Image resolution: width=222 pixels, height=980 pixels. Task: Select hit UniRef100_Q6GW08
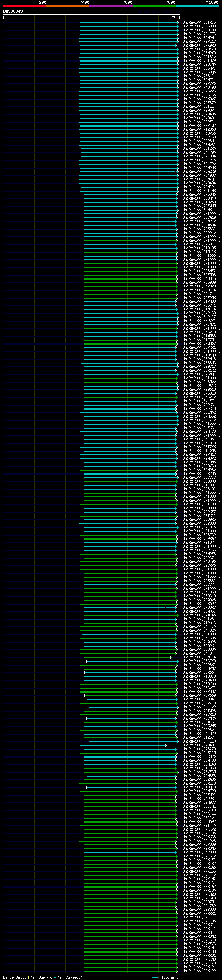199,26
